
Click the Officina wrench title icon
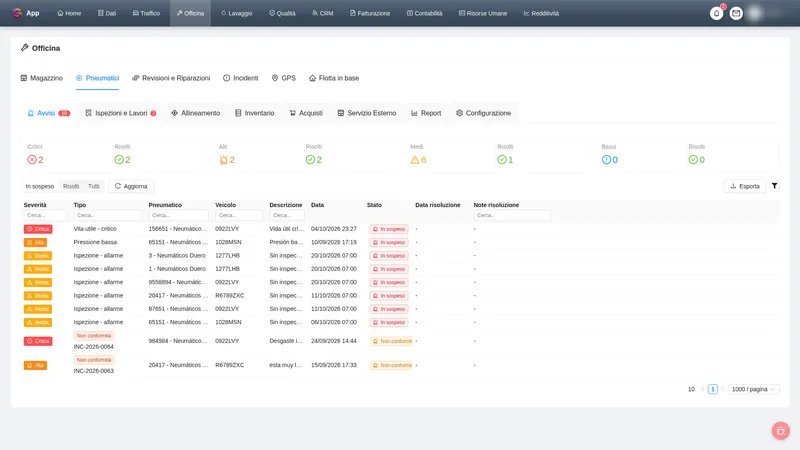[24, 48]
